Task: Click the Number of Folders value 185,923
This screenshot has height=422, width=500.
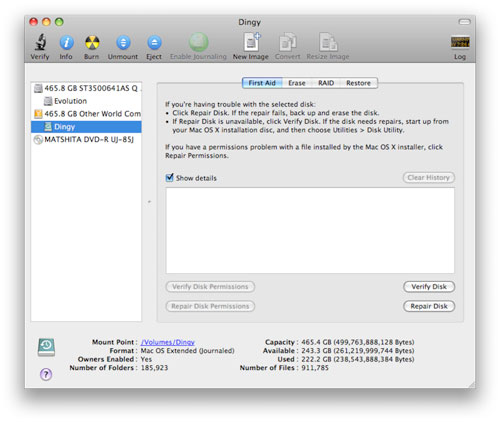Action: 154,368
